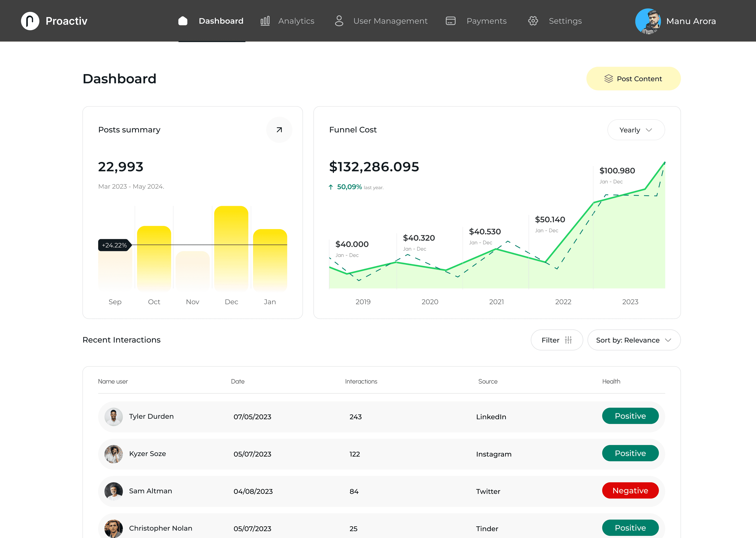Toggle Kyzer Soze's Positive health badge
756x538 pixels.
(x=630, y=453)
